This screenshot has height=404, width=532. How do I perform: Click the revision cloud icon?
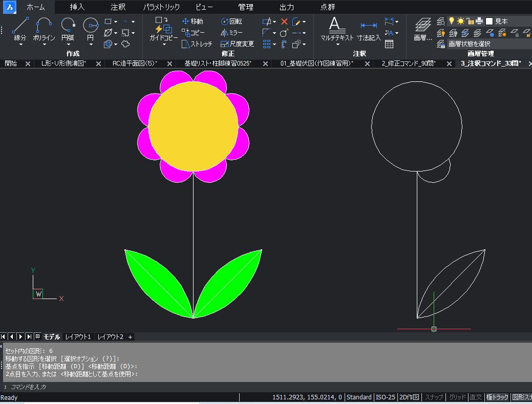(x=125, y=44)
